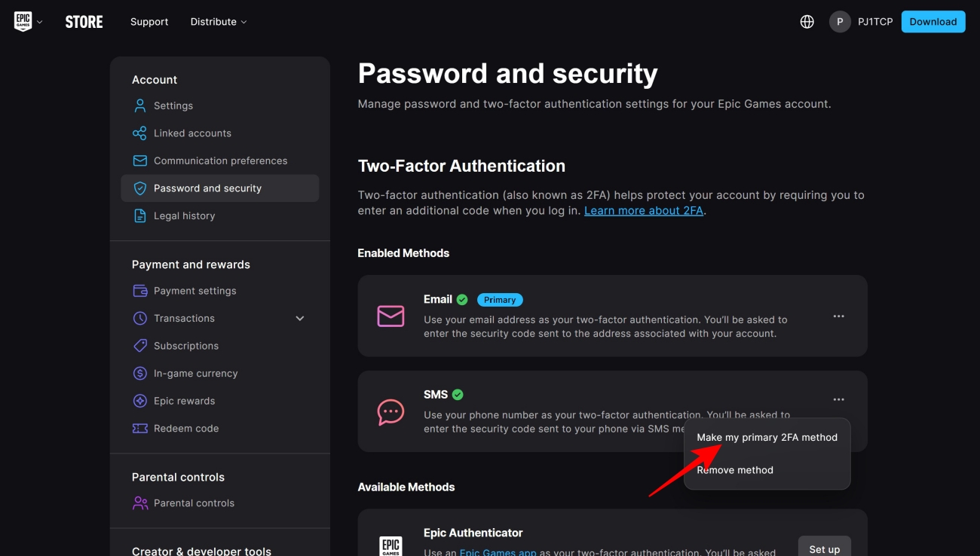Open the Epic Games app link
The width and height of the screenshot is (980, 556).
(x=498, y=552)
